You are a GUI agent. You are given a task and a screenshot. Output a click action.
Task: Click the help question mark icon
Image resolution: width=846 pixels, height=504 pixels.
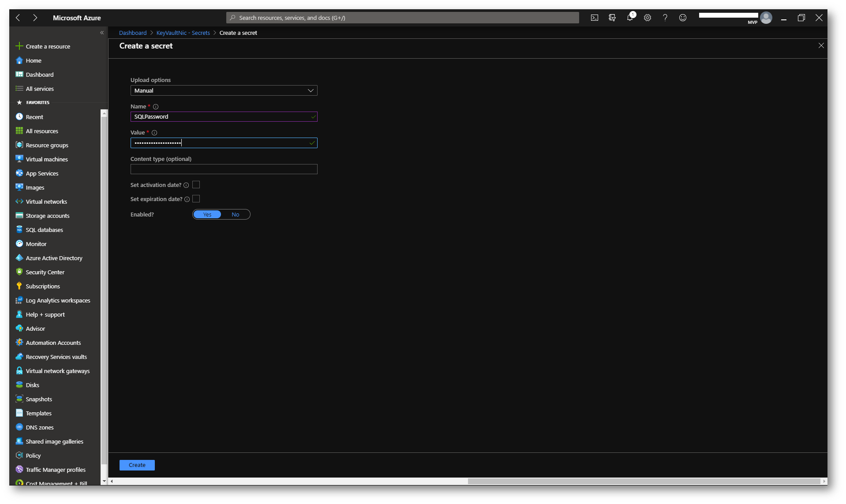click(665, 18)
